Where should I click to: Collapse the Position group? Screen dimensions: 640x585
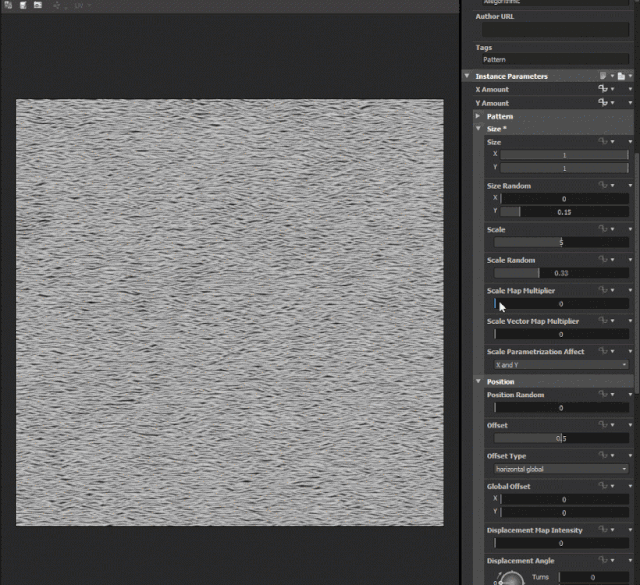478,381
